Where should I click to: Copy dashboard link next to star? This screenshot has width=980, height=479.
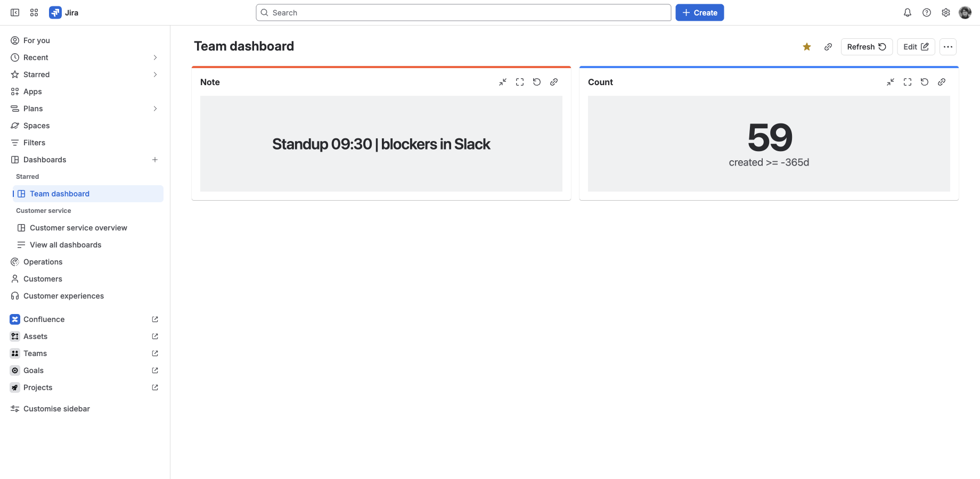pos(828,47)
